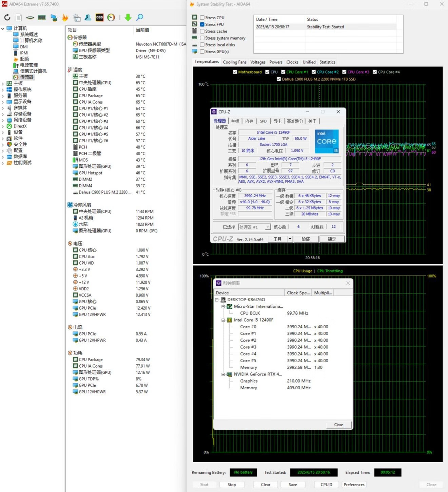Click the Stop button
448x492 pixels.
[x=232, y=485]
